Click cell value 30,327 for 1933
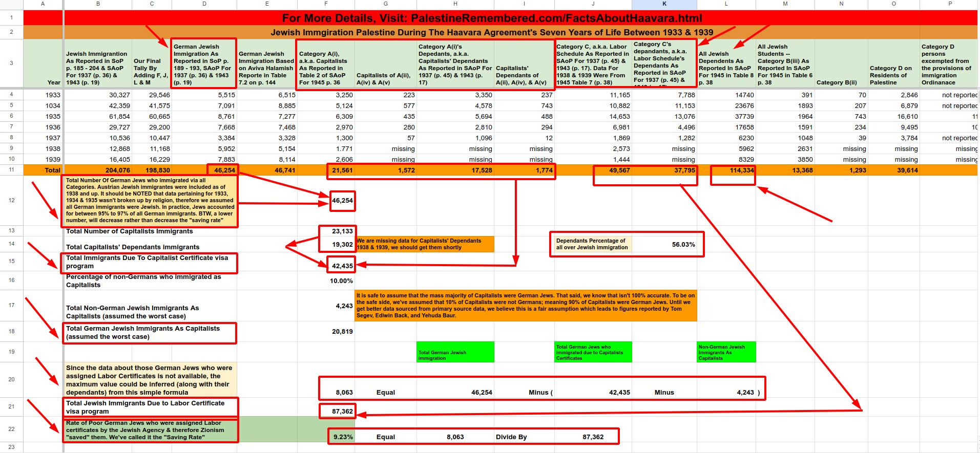Image resolution: width=980 pixels, height=453 pixels. click(98, 95)
